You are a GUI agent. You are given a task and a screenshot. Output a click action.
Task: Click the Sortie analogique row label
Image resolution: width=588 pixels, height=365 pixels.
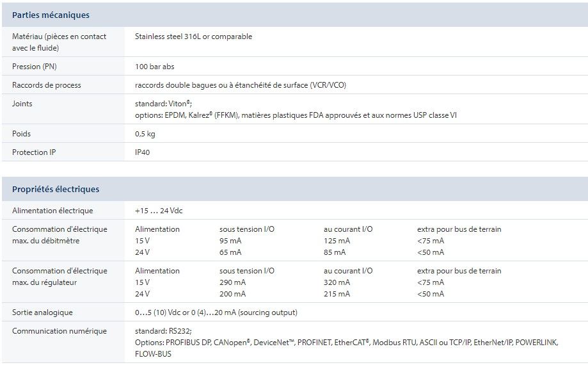pyautogui.click(x=42, y=312)
